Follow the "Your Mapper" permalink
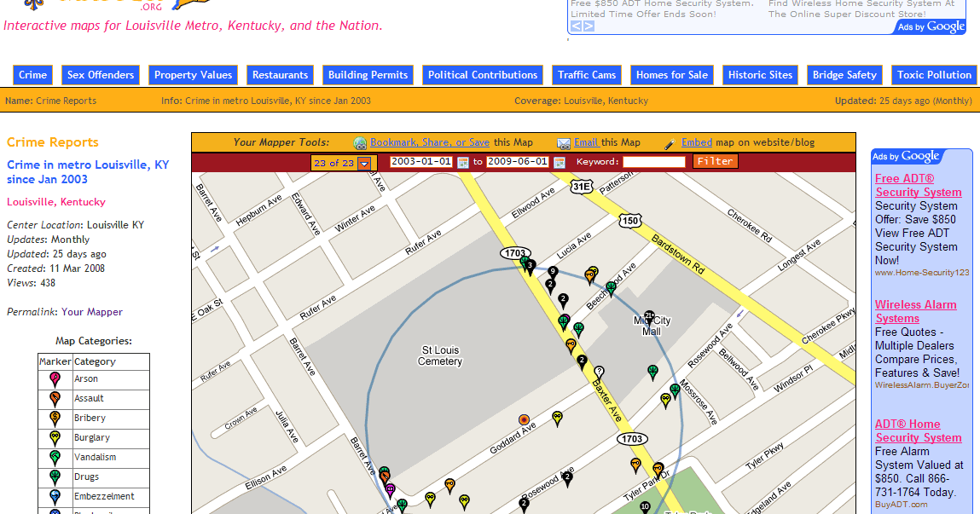Viewport: 980px width, 514px height. [x=90, y=310]
